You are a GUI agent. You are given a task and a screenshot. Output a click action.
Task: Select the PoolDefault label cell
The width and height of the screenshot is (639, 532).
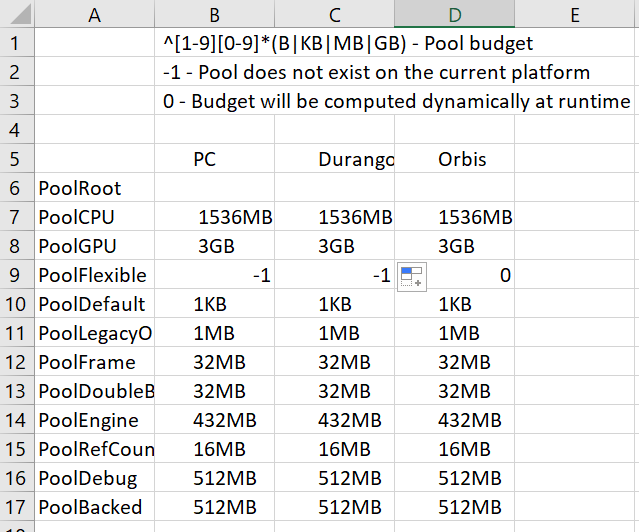[95, 304]
